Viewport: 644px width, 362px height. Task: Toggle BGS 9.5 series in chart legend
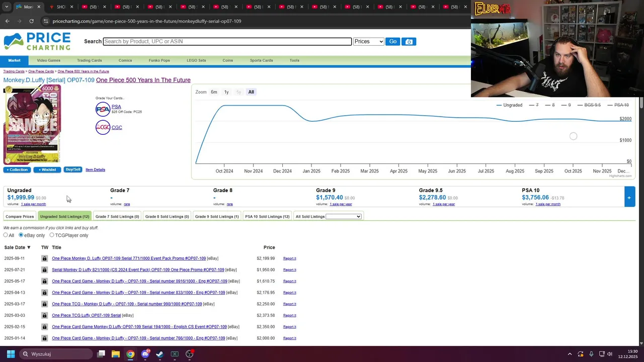589,105
